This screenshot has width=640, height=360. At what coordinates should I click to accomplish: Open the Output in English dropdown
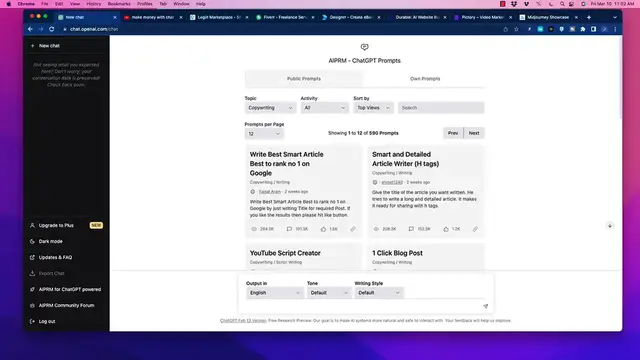pos(274,293)
